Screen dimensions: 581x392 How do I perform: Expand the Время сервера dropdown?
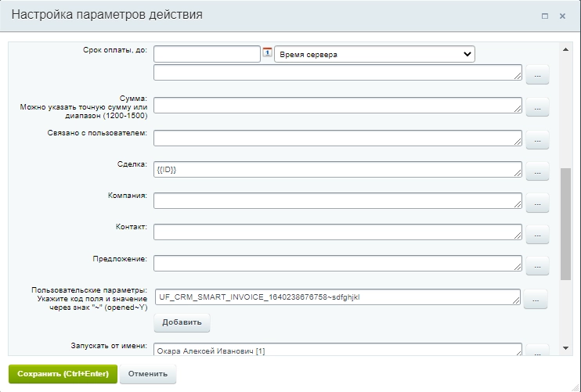(x=374, y=54)
